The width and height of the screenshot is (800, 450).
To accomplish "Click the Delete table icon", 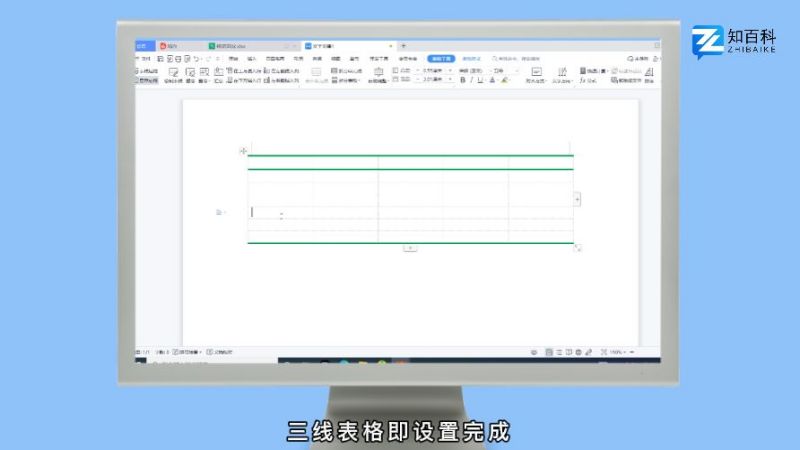I will 204,75.
